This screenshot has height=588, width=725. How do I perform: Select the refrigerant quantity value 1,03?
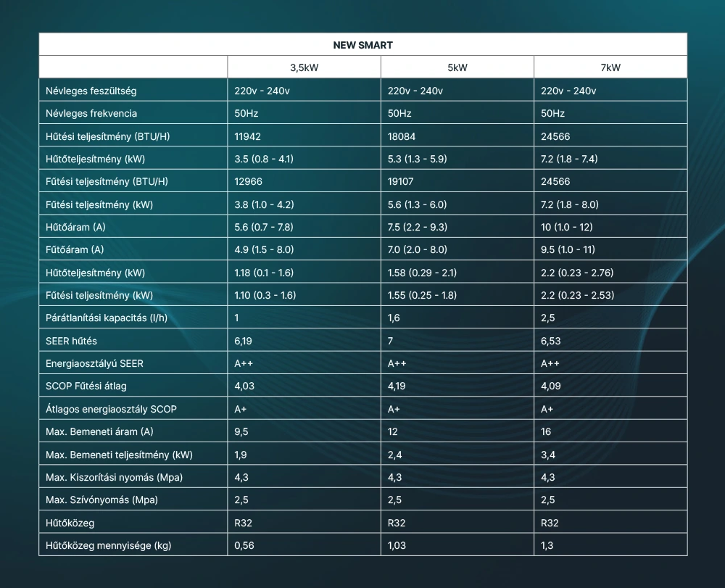398,545
